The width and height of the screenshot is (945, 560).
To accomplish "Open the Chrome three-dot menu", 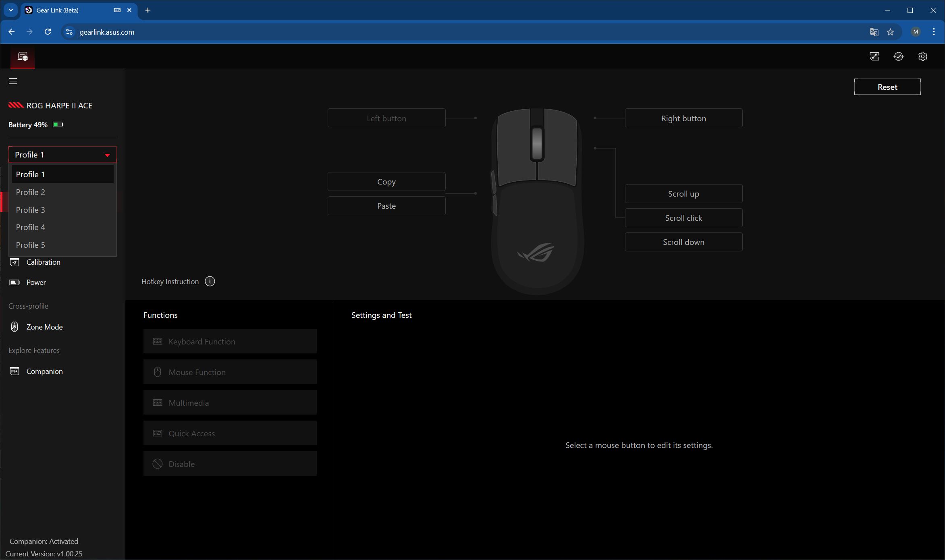I will (934, 32).
